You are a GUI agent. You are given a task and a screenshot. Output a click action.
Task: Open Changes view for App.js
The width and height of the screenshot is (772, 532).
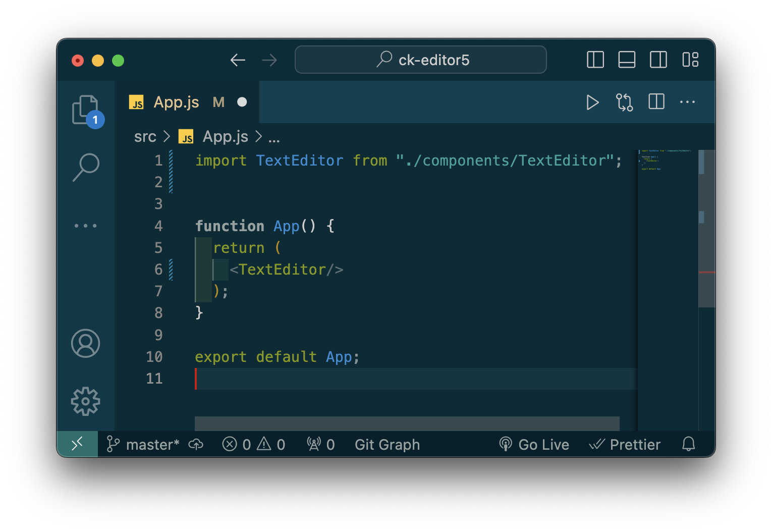point(624,102)
